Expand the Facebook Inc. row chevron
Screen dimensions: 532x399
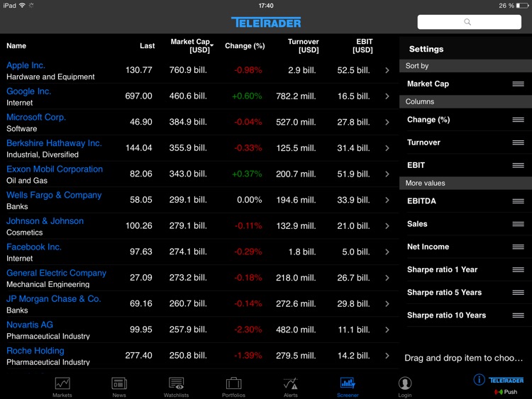(x=387, y=252)
